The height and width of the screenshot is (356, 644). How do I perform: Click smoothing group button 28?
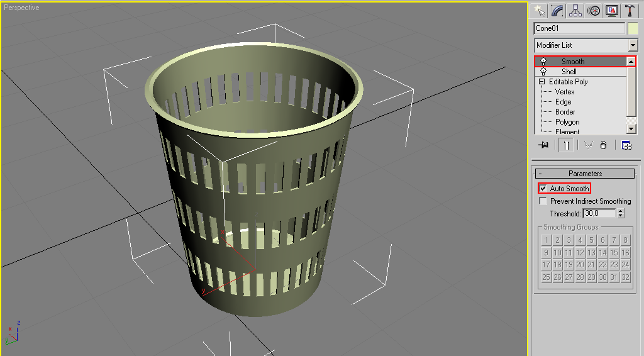(580, 277)
